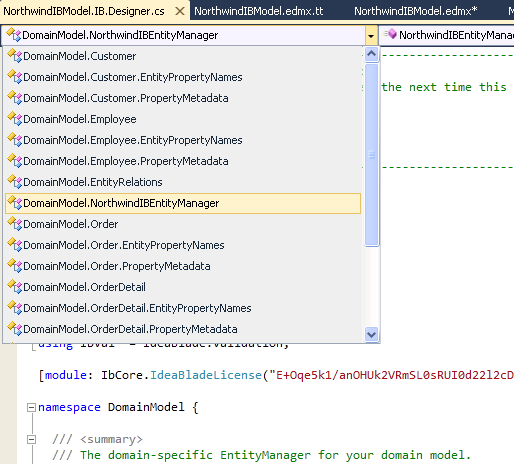The image size is (514, 464).
Task: Click the 'module' keyword in the attribute
Action: click(x=66, y=375)
